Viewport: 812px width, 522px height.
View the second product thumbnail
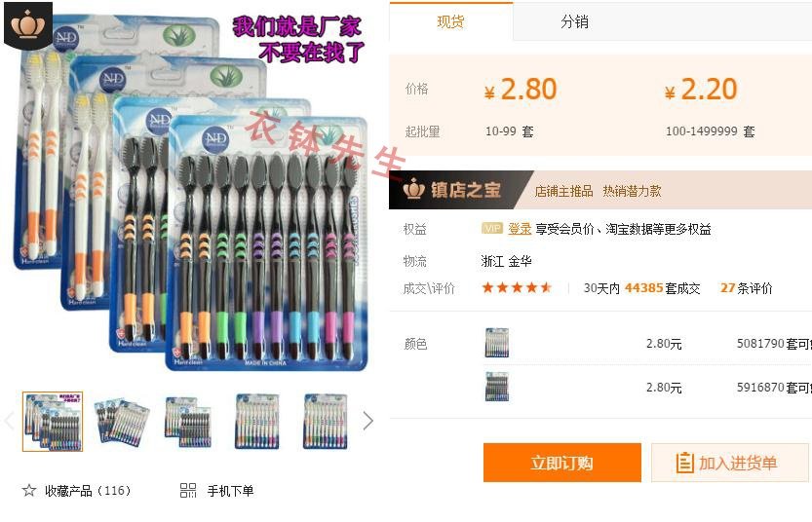[122, 421]
